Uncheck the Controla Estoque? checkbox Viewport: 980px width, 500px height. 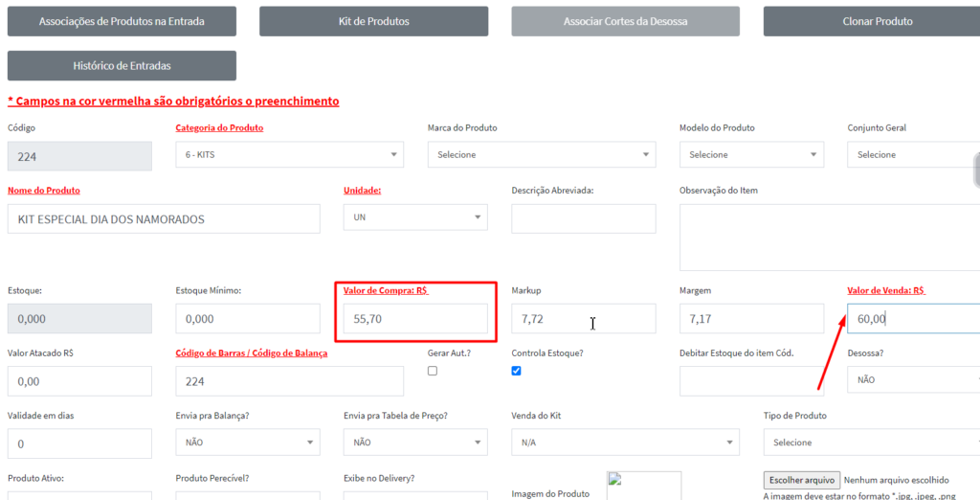point(517,371)
